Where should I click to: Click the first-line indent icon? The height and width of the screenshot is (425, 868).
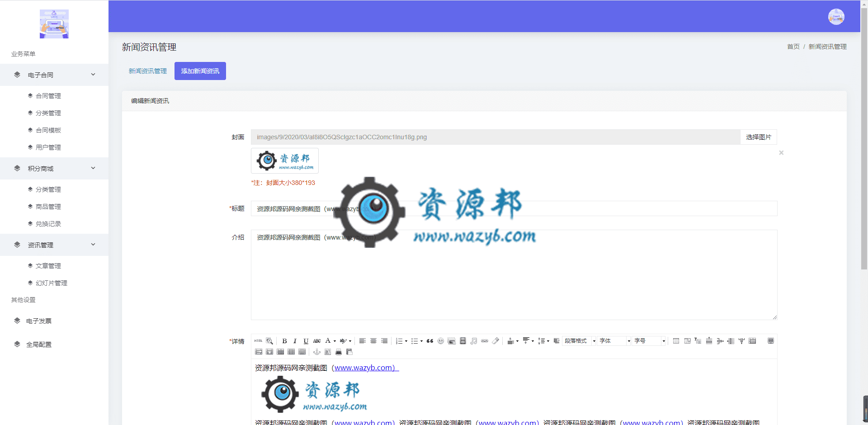557,341
